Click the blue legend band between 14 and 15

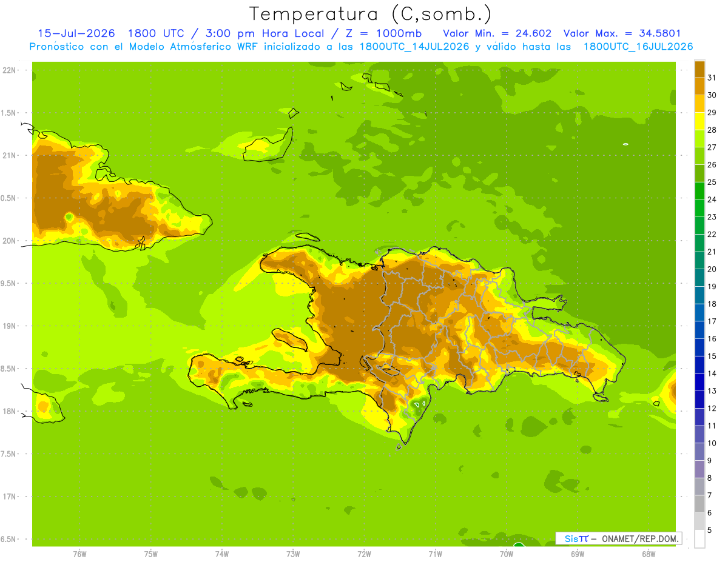(699, 364)
